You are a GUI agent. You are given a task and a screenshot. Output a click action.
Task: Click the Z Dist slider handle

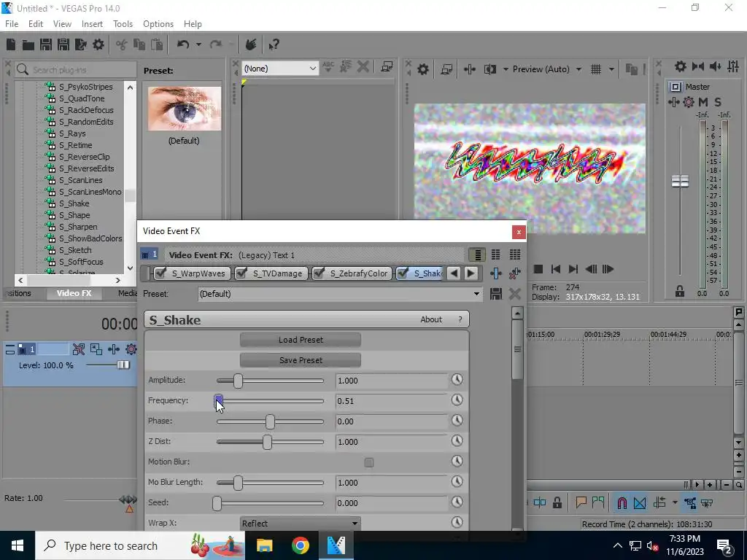pos(267,442)
